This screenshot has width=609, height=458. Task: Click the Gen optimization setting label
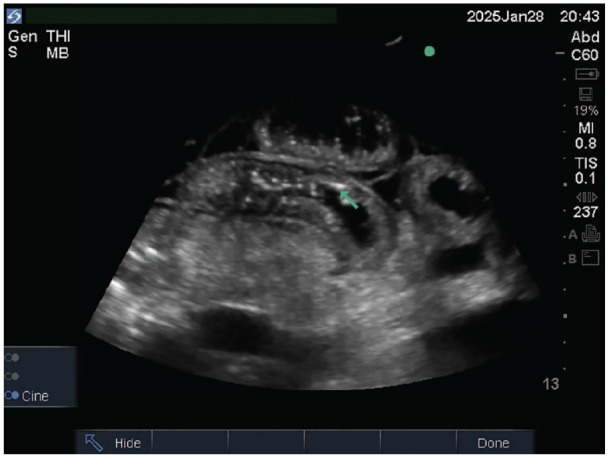21,35
